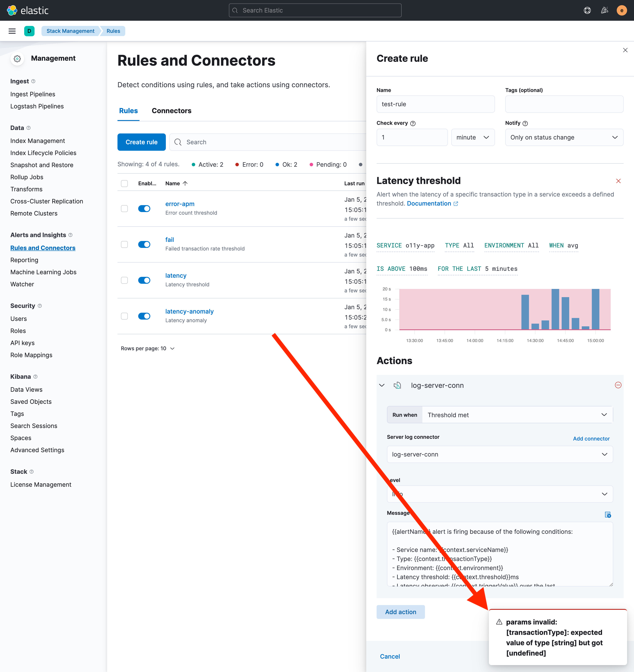Open the minute interval dropdown
Image resolution: width=634 pixels, height=672 pixels.
[x=472, y=137]
